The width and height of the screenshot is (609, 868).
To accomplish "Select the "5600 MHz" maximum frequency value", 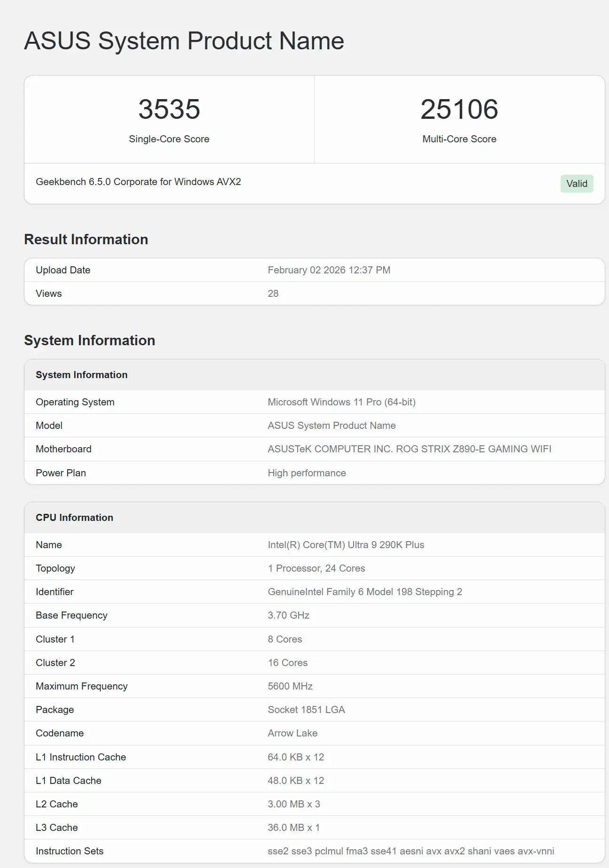I will click(290, 686).
